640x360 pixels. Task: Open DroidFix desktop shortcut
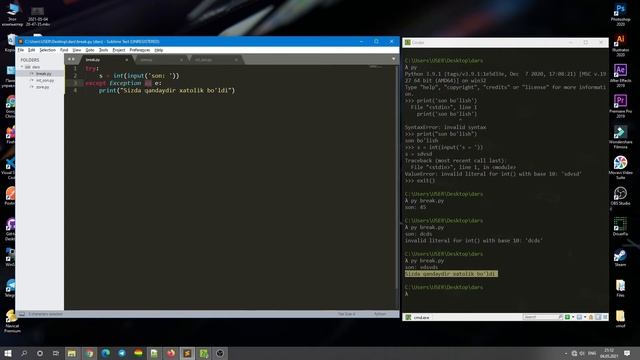[x=620, y=227]
